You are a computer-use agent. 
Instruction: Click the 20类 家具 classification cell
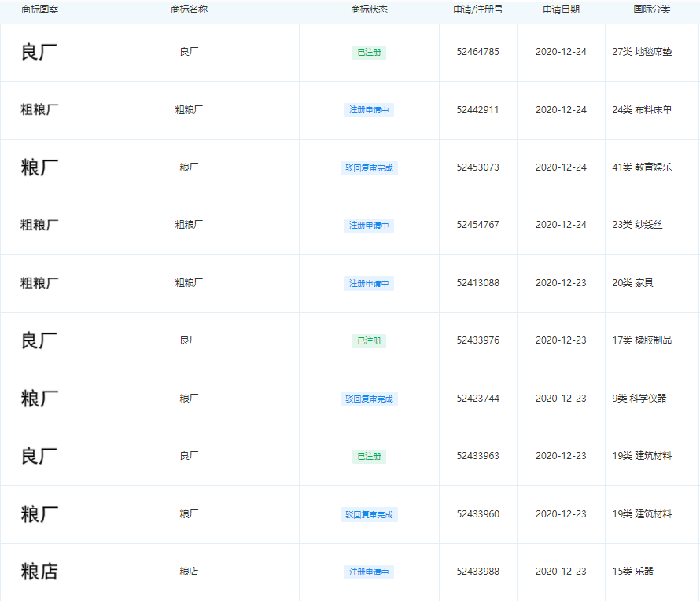632,283
